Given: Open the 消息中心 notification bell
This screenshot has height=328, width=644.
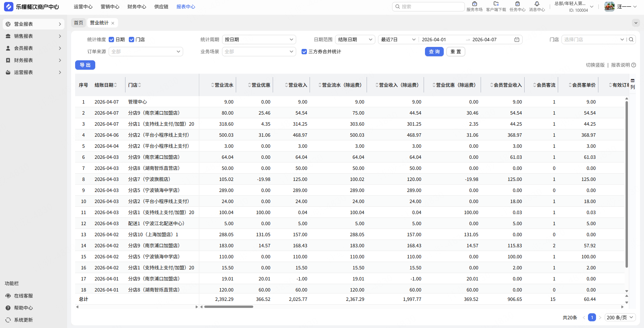Looking at the screenshot, I should coord(537,4).
